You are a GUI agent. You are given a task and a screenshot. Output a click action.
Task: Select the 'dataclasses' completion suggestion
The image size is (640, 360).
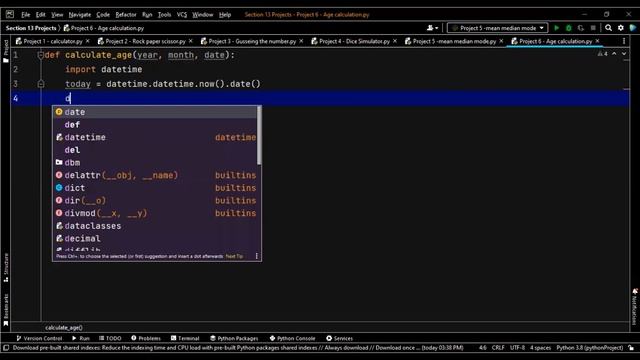155,226
